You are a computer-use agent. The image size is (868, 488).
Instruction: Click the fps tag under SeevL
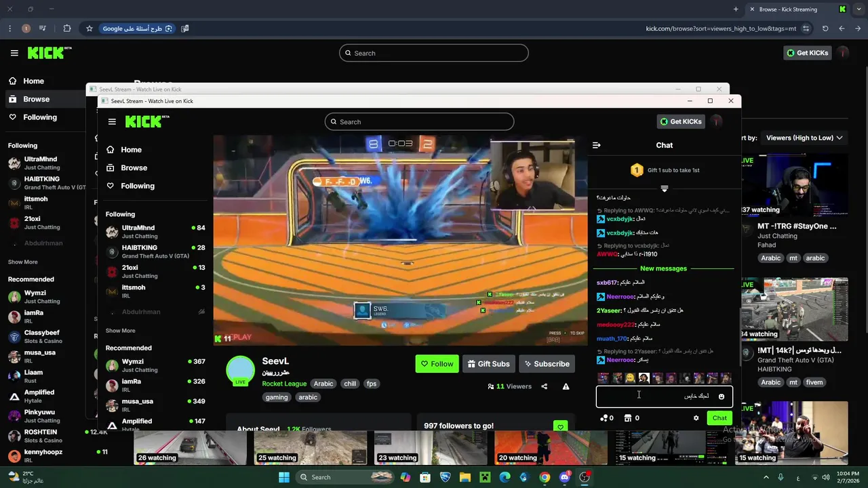pos(372,384)
